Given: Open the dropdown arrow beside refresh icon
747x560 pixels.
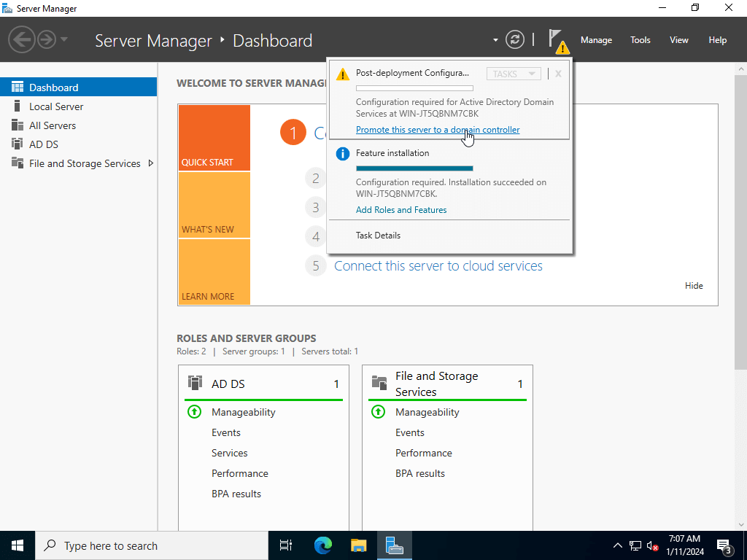Looking at the screenshot, I should (x=495, y=40).
